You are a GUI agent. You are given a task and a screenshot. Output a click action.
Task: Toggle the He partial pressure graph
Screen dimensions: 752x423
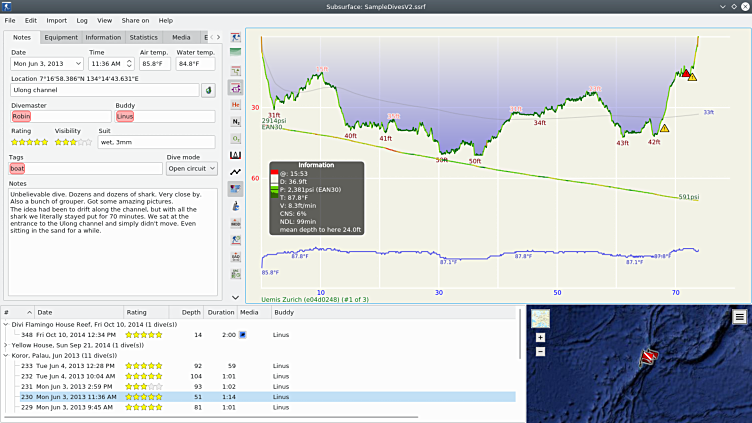(236, 104)
